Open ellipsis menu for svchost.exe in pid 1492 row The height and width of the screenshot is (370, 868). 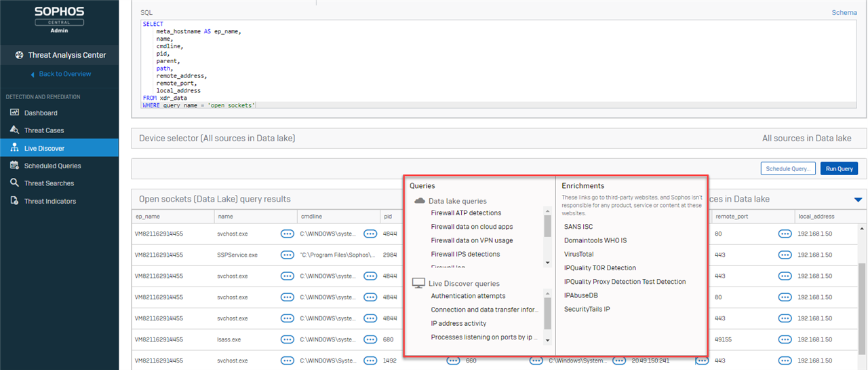tap(288, 360)
